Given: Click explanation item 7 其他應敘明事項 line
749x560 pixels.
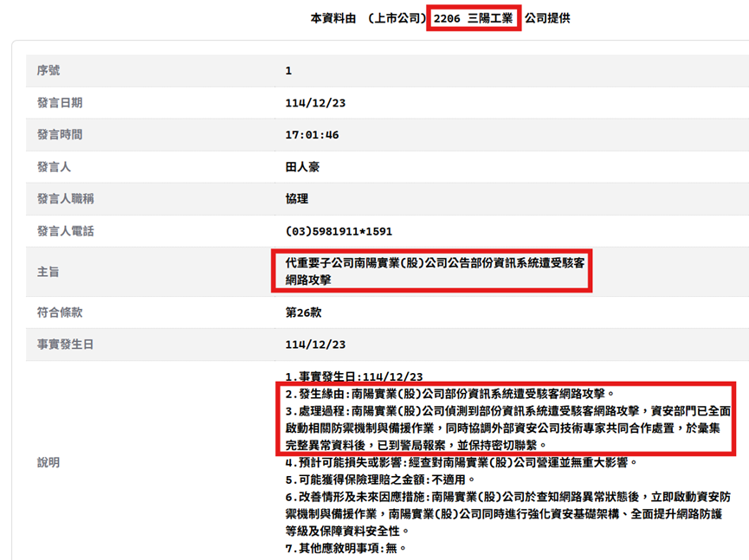Looking at the screenshot, I should point(345,548).
